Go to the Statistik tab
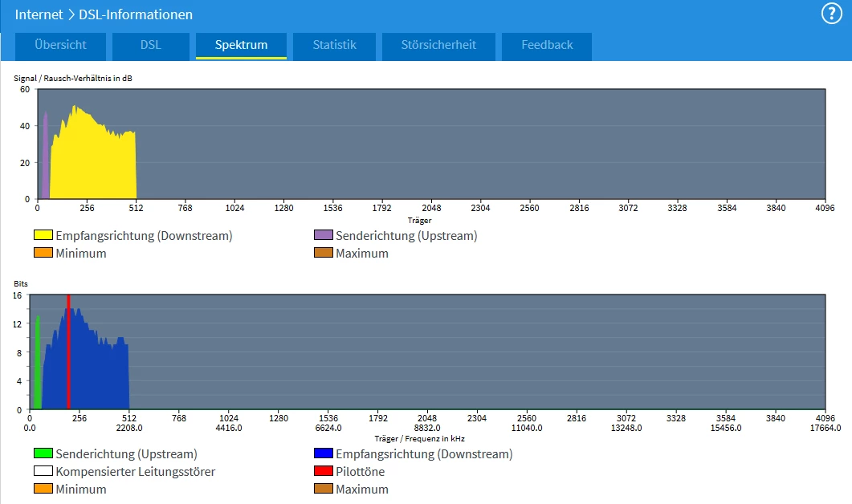This screenshot has height=504, width=852. pyautogui.click(x=334, y=46)
